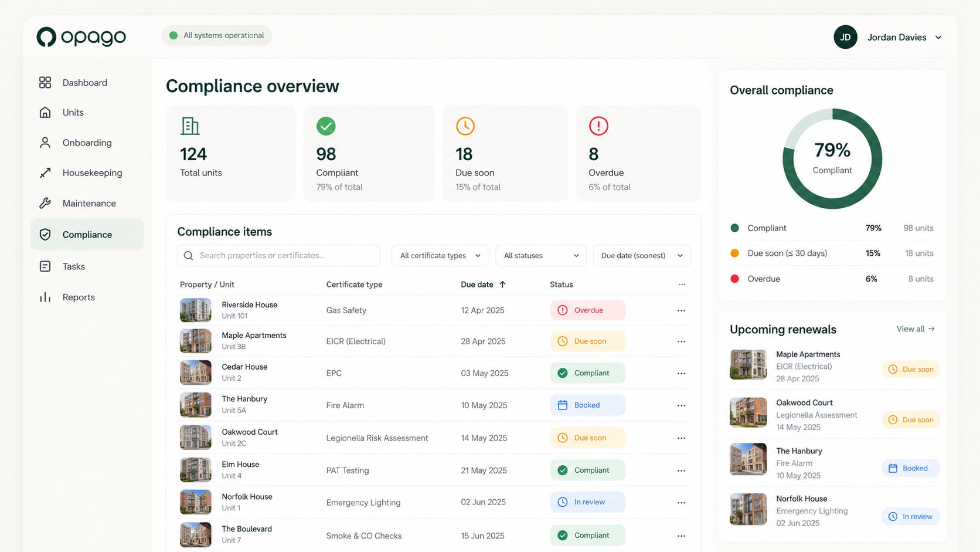Click the Norfolk House entry in Upcoming renewals
Screen dimensions: 980x552
[x=835, y=510]
